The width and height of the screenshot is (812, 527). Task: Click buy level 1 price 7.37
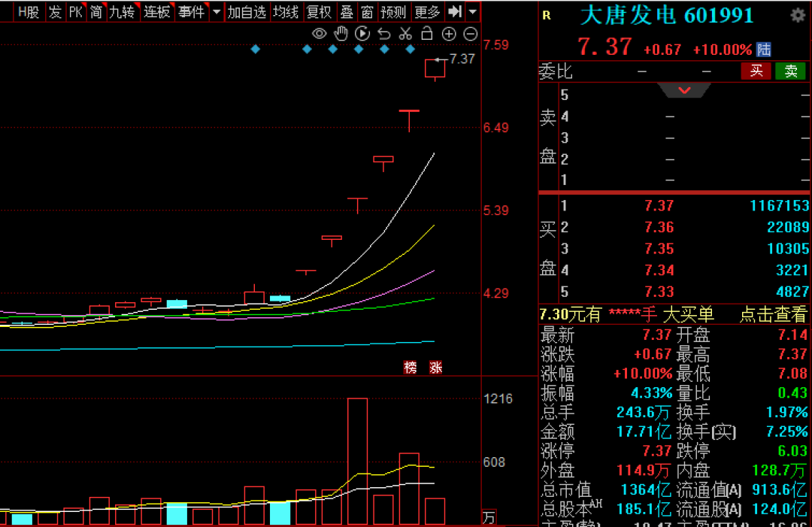[659, 205]
